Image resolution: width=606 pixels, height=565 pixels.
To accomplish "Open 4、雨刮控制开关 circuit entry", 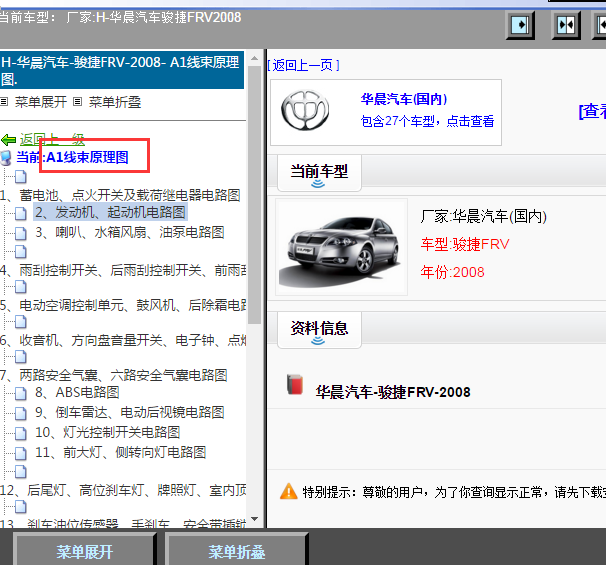I will pyautogui.click(x=123, y=271).
